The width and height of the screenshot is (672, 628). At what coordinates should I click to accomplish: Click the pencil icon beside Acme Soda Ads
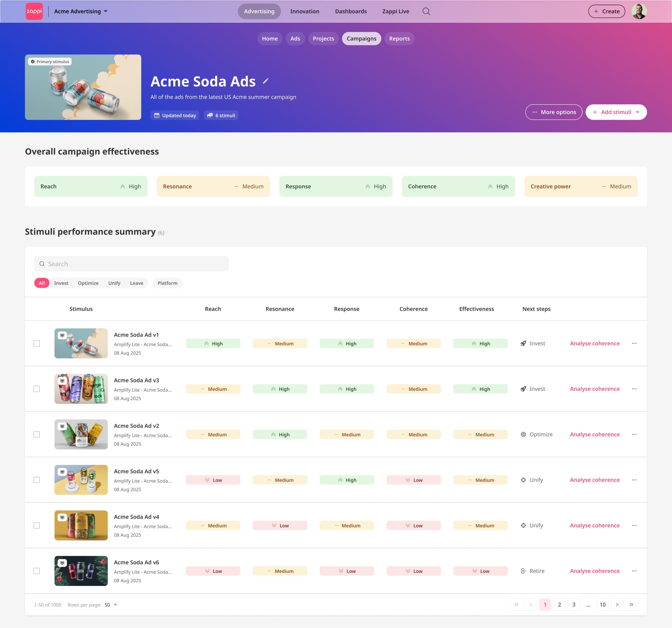266,81
